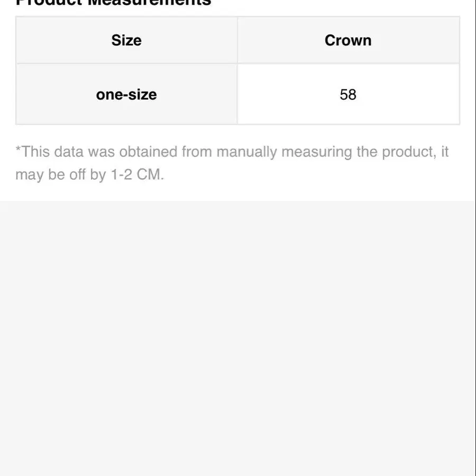The height and width of the screenshot is (476, 476).
Task: Click the word "from" in the disclaimer
Action: (x=197, y=152)
